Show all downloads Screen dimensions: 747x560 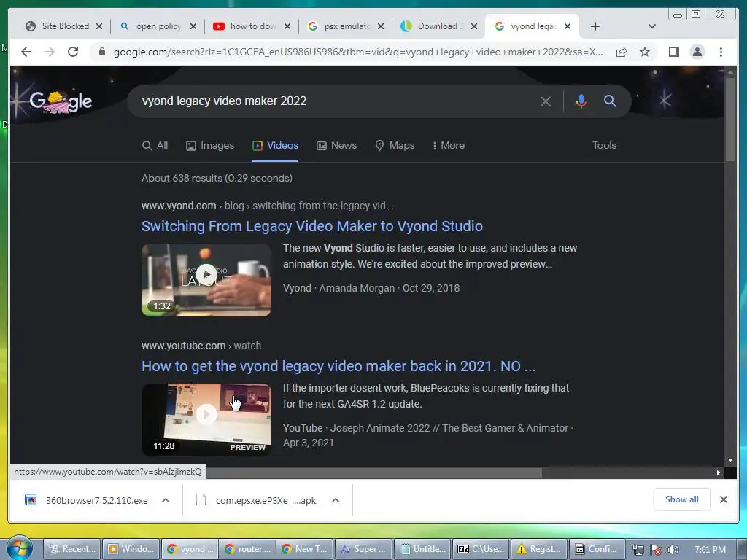point(682,499)
